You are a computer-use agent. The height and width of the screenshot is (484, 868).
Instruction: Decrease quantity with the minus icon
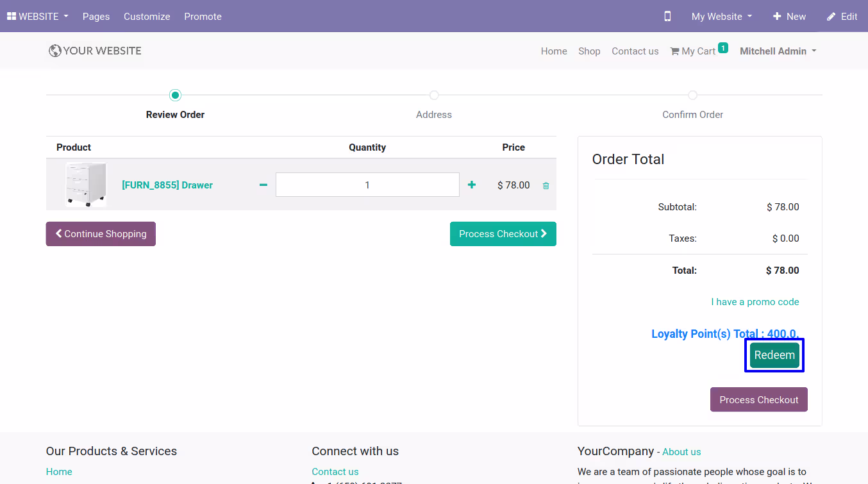[263, 185]
